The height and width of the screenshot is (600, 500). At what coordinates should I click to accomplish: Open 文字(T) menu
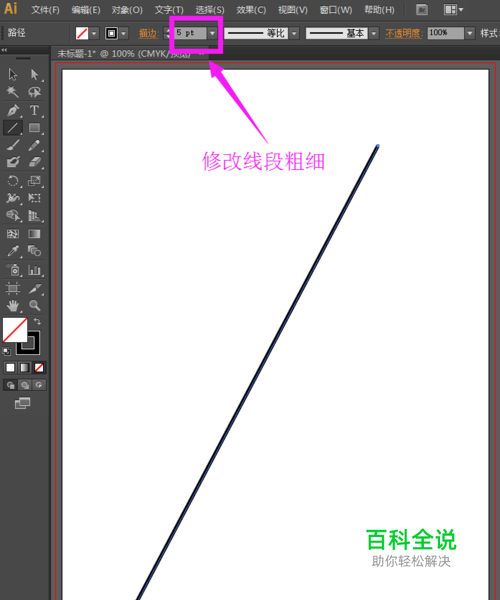169,10
